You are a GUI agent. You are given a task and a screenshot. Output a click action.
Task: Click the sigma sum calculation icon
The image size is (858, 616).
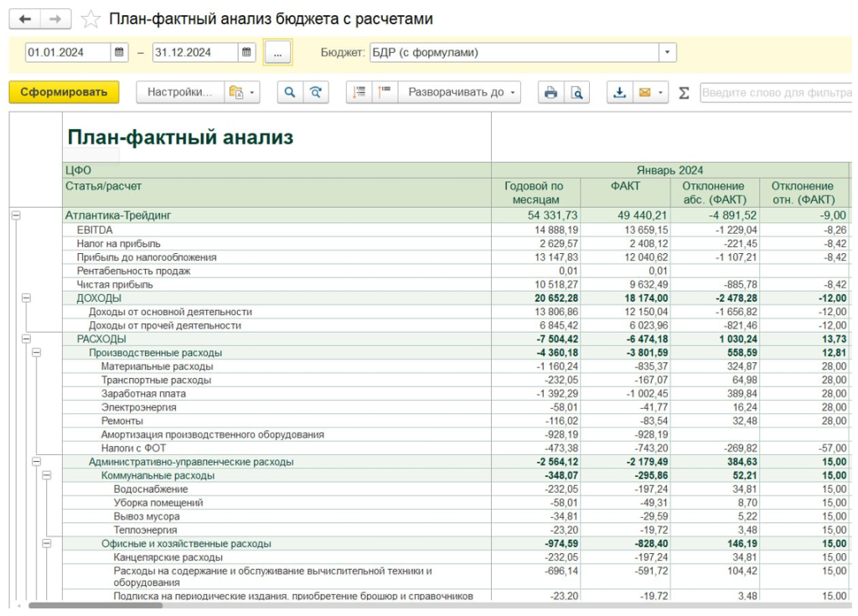pos(685,91)
